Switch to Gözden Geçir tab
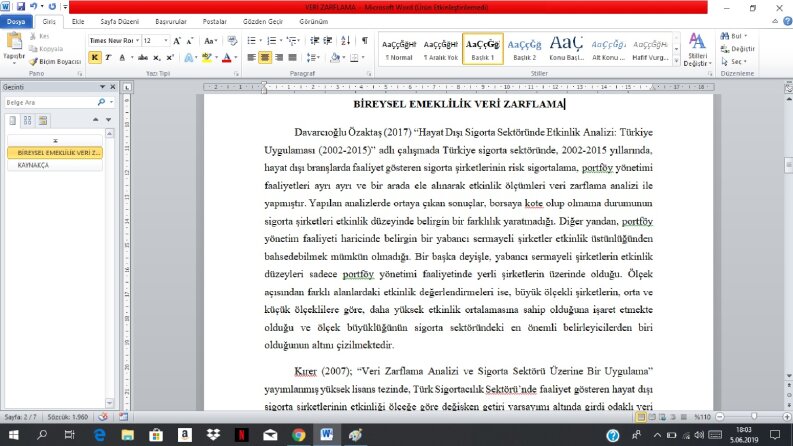Image resolution: width=793 pixels, height=446 pixels. click(x=262, y=22)
